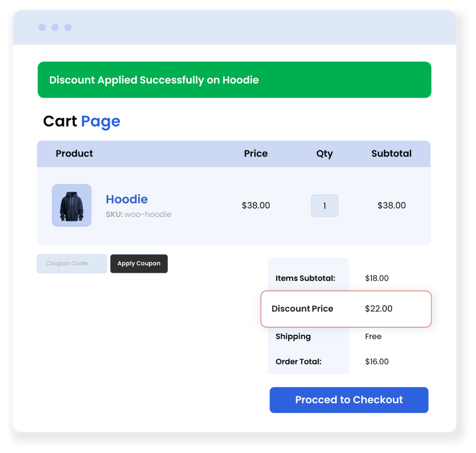This screenshot has height=453, width=476.
Task: Click the middle window control dot
Action: 55,27
